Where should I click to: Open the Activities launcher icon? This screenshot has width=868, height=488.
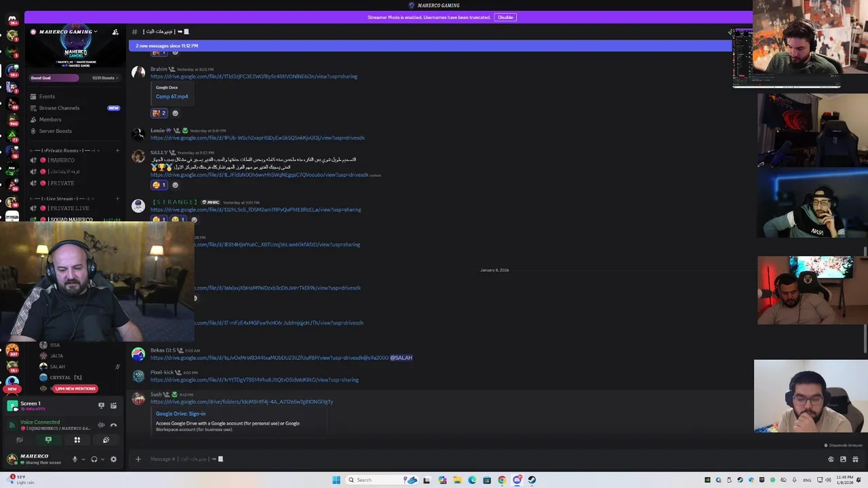tap(77, 440)
